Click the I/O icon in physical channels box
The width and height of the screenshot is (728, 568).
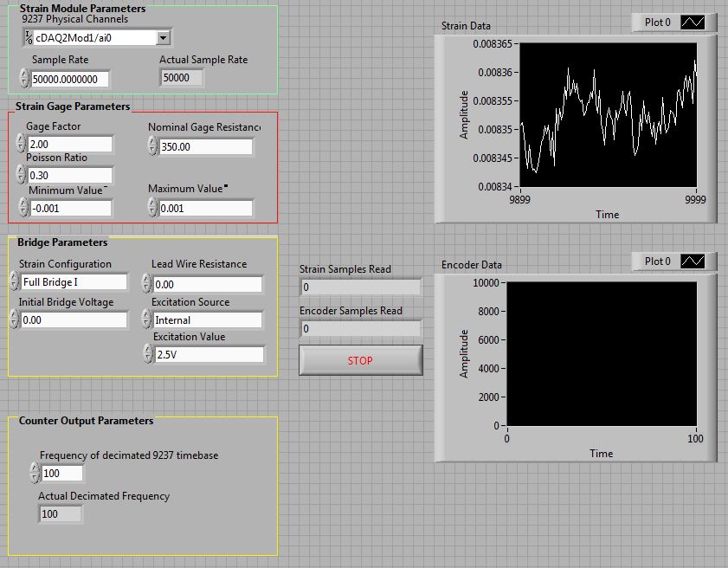pyautogui.click(x=29, y=37)
